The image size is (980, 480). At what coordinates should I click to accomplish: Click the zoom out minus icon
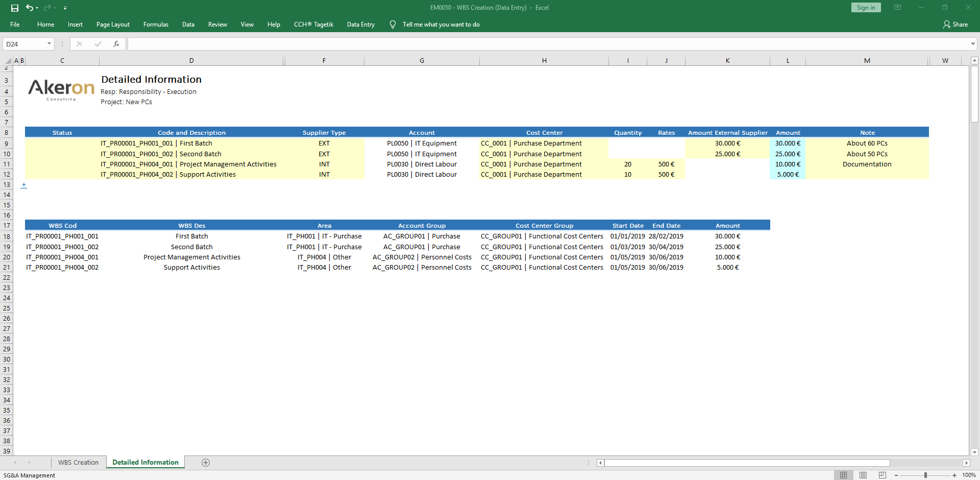[896, 475]
